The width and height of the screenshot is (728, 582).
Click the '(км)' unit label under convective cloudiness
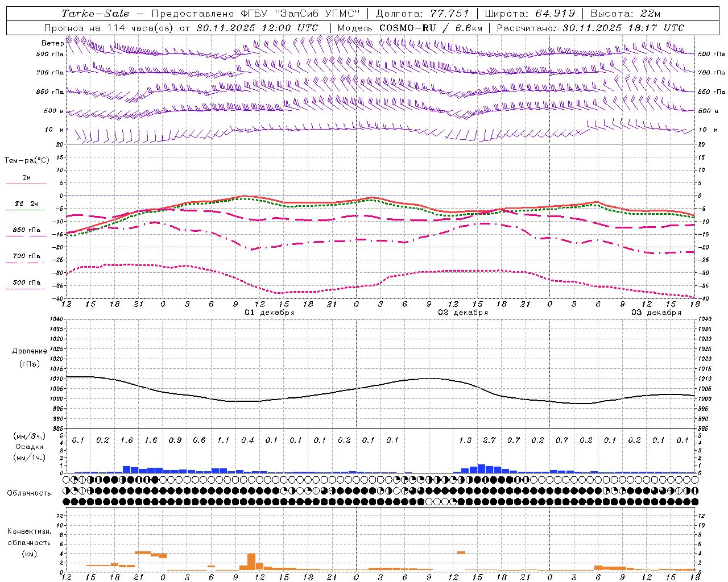29,554
